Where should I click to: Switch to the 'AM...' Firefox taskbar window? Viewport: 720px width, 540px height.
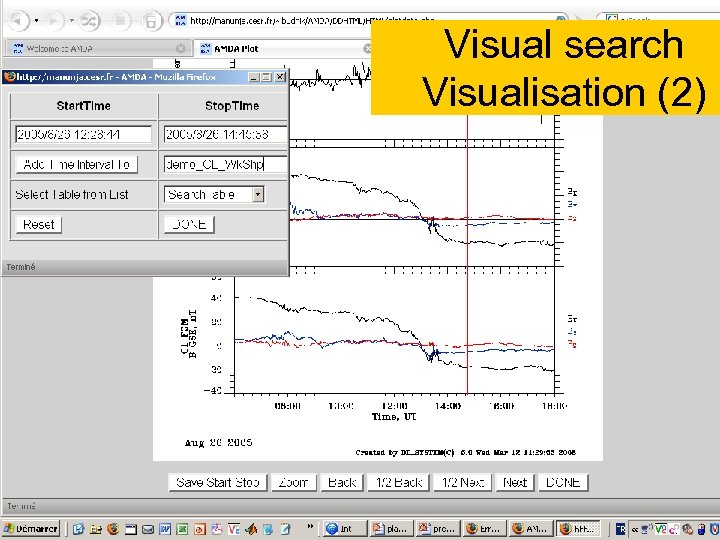tap(531, 529)
